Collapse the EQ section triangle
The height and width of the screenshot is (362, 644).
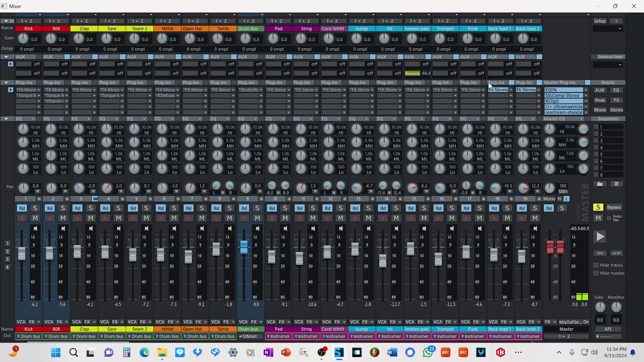click(6, 119)
